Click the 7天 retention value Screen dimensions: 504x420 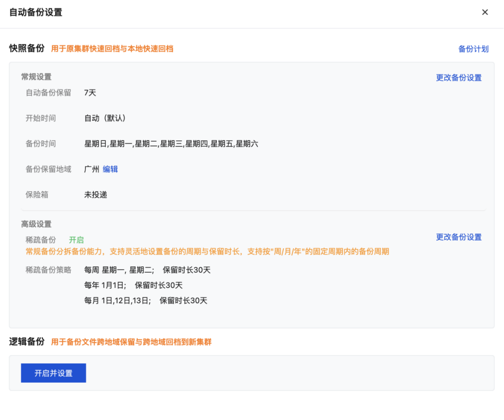(90, 93)
